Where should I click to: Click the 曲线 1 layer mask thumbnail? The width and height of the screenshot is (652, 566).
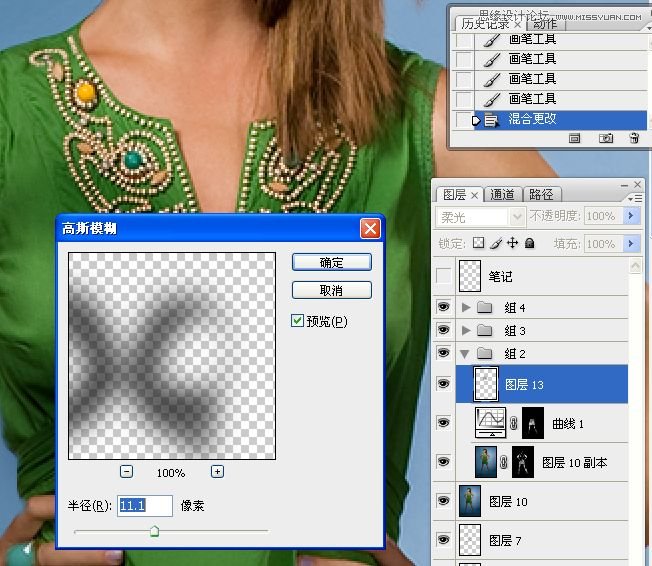coord(533,423)
